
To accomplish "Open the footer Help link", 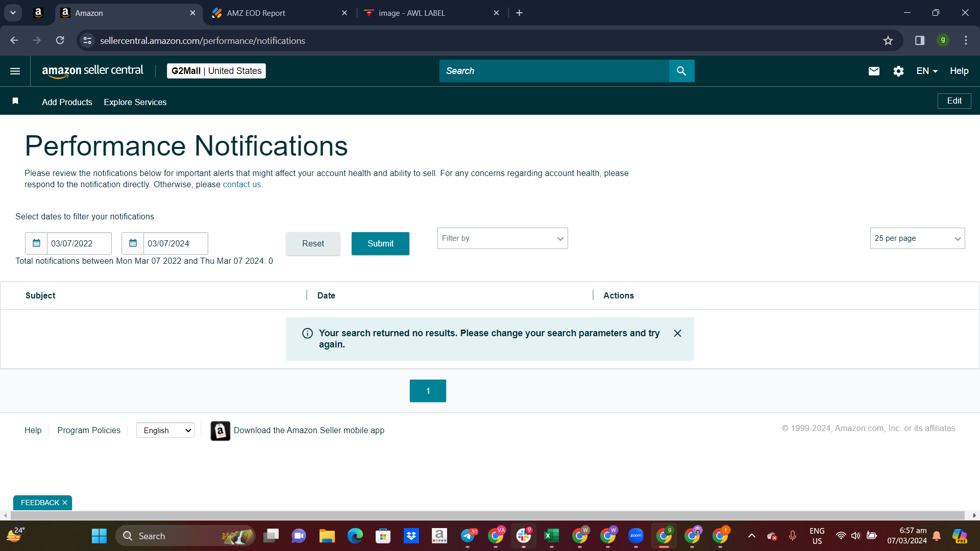I will point(33,430).
